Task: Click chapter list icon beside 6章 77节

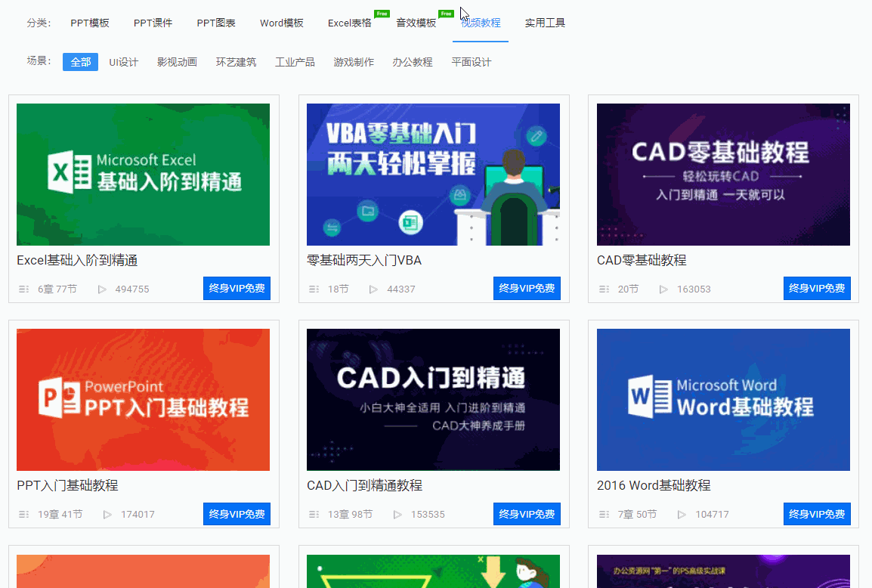Action: (24, 289)
